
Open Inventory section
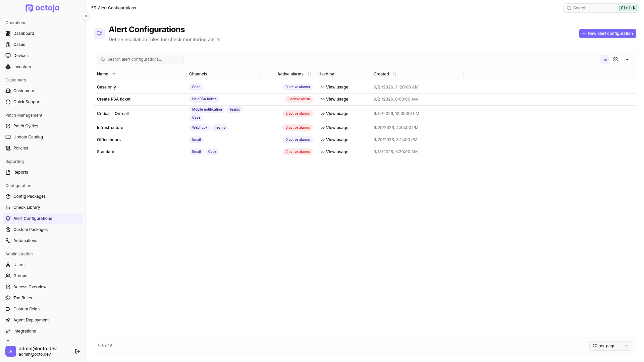click(43, 67)
